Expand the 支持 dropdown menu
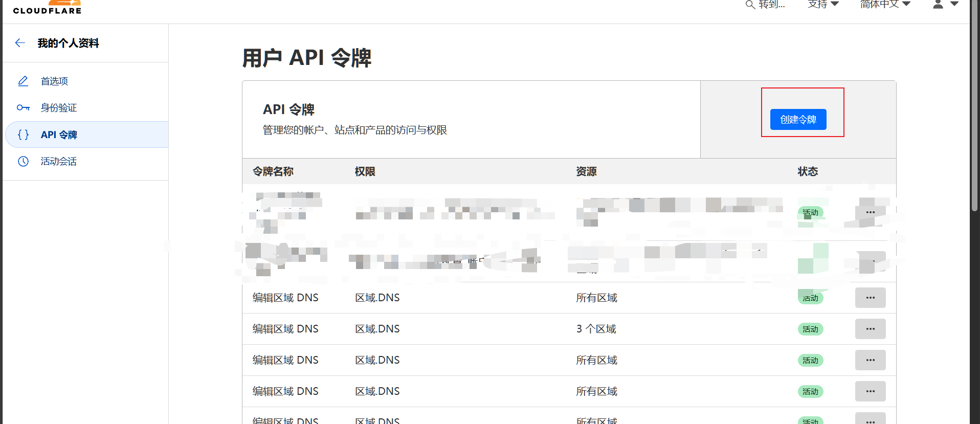The width and height of the screenshot is (980, 424). (x=823, y=4)
